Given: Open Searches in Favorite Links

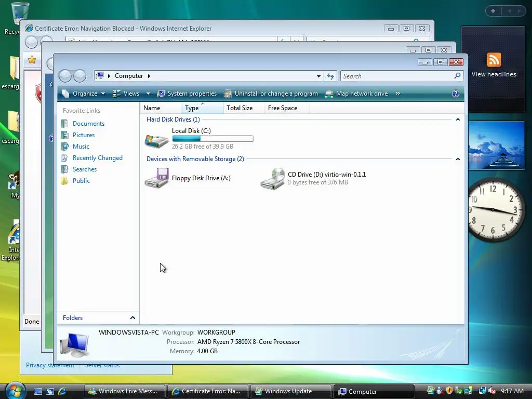Looking at the screenshot, I should coord(85,169).
